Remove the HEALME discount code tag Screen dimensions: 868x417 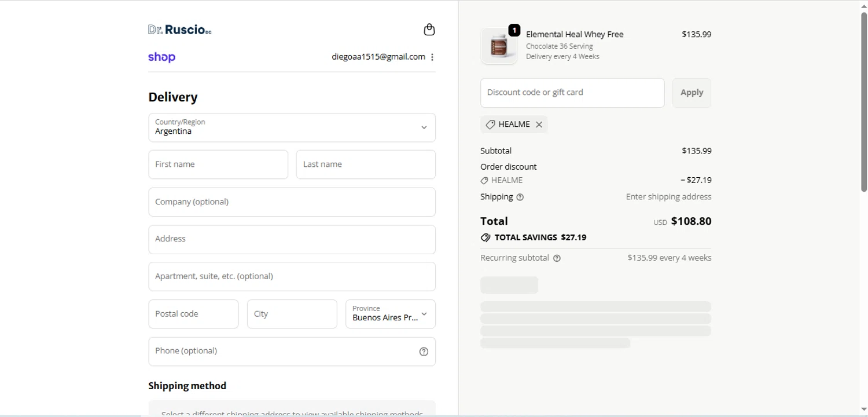(x=539, y=125)
